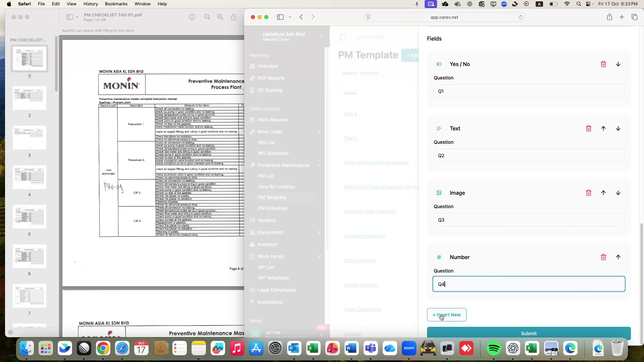Open Spotify from the Dock
644x362 pixels.
coord(493,348)
